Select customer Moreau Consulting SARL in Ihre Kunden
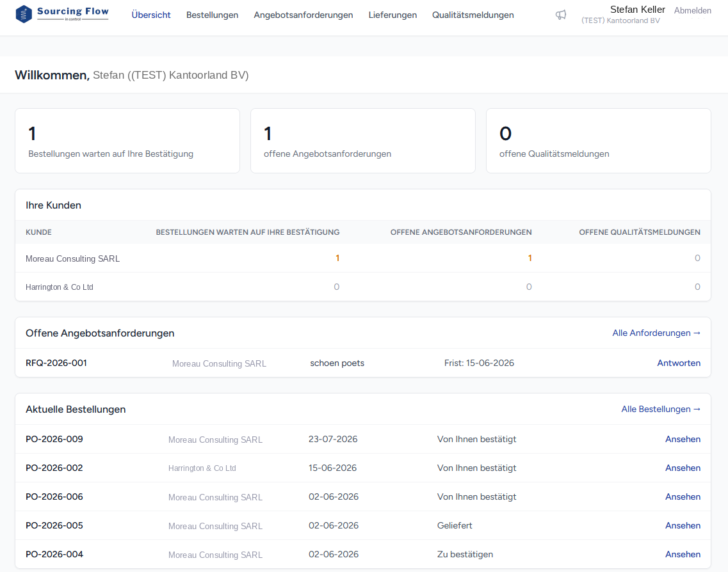 (72, 258)
